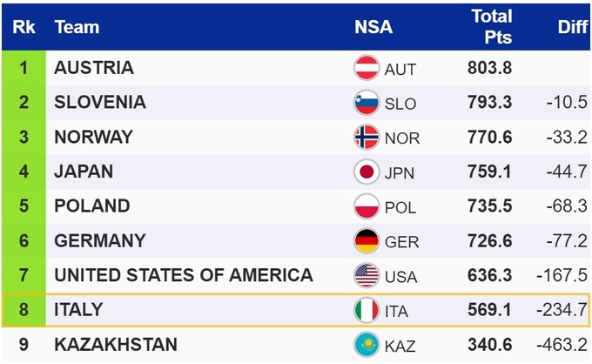Select the Kazakhstan flag icon

point(367,344)
